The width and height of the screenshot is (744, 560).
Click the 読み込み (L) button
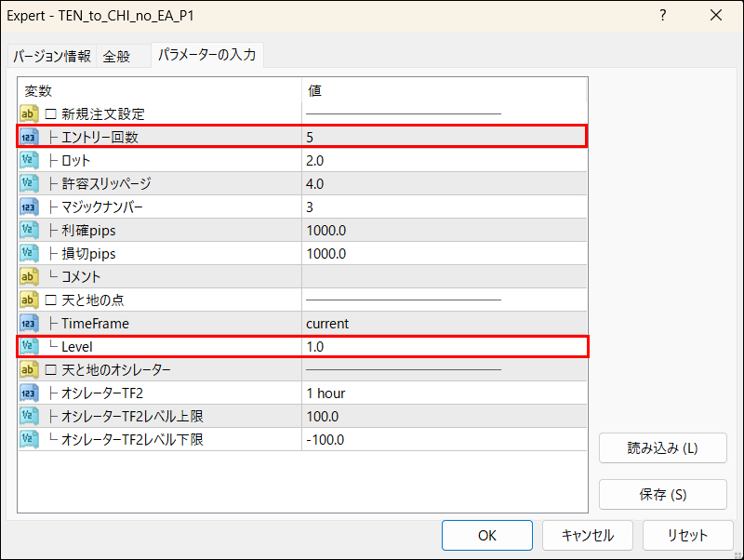tap(662, 448)
